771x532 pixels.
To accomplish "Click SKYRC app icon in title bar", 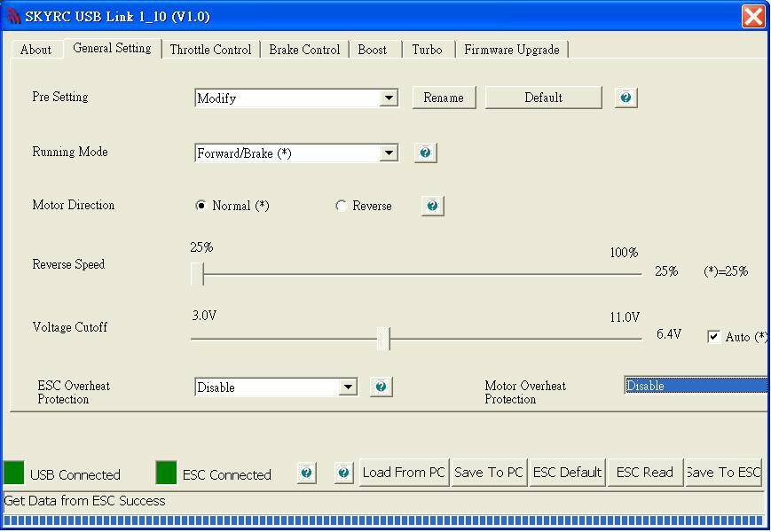I will [x=12, y=16].
